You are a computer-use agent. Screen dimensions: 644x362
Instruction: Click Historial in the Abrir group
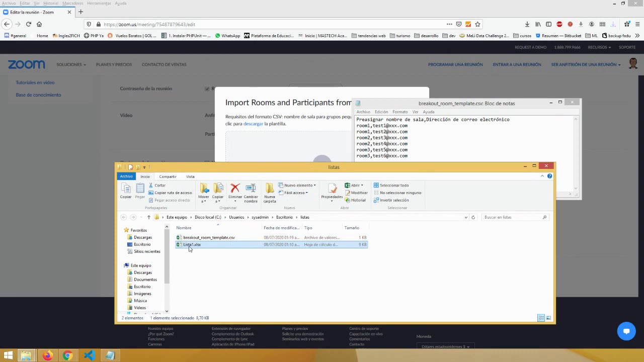click(x=355, y=200)
